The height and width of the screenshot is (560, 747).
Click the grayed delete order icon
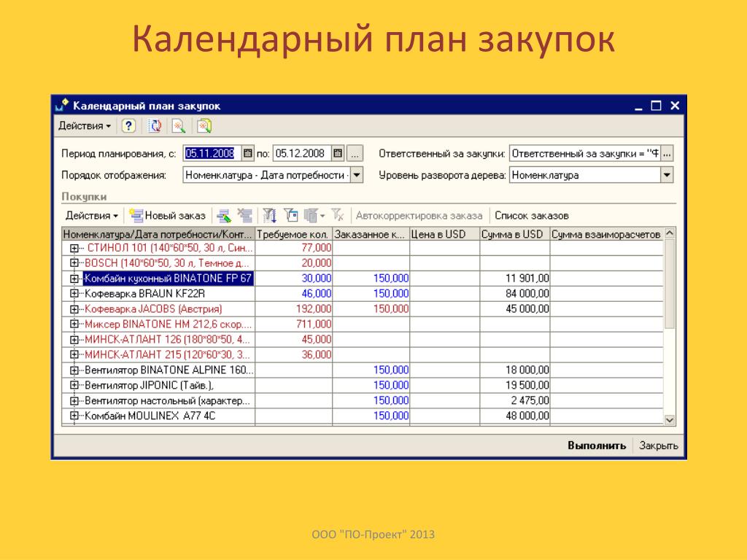(x=245, y=216)
